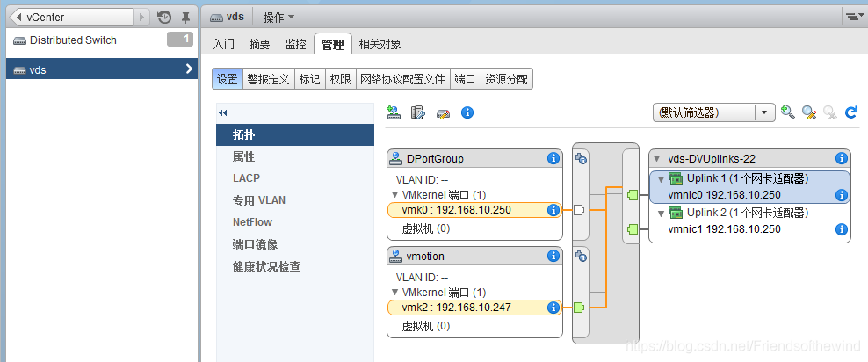Refresh the topology view
Viewport: 868px width, 362px height.
pyautogui.click(x=850, y=113)
